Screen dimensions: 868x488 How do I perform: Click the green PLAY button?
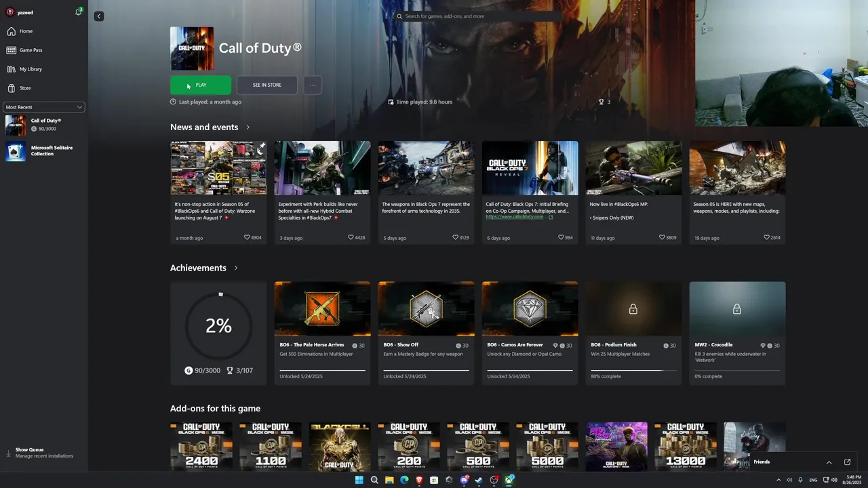point(201,85)
